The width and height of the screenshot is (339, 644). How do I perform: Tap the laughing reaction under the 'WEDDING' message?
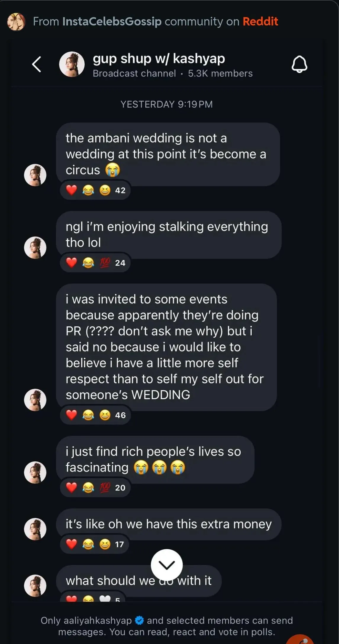[x=88, y=415]
